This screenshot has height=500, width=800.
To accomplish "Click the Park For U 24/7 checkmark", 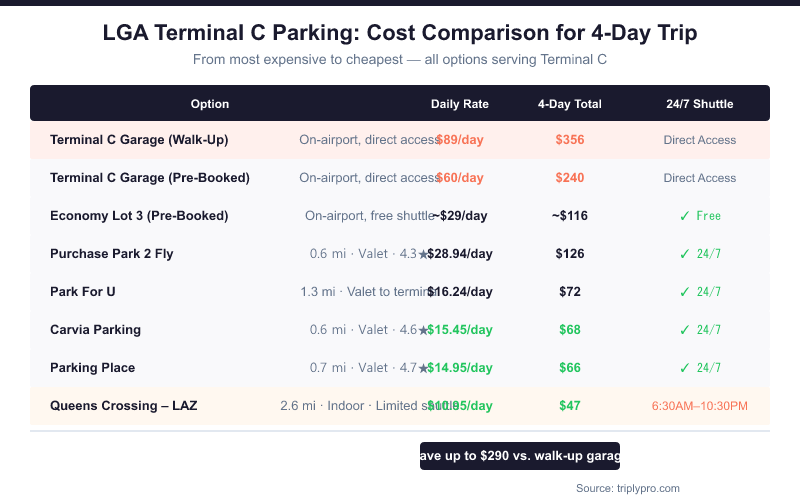I will point(685,292).
